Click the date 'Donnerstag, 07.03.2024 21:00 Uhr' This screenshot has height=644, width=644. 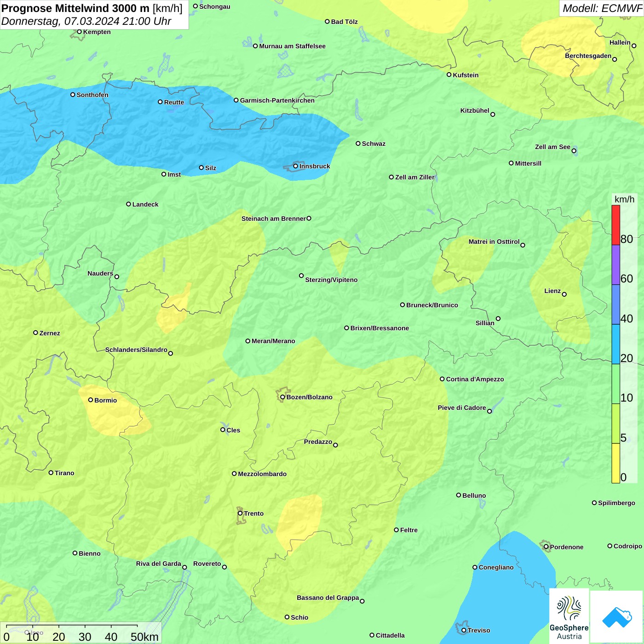tap(86, 21)
